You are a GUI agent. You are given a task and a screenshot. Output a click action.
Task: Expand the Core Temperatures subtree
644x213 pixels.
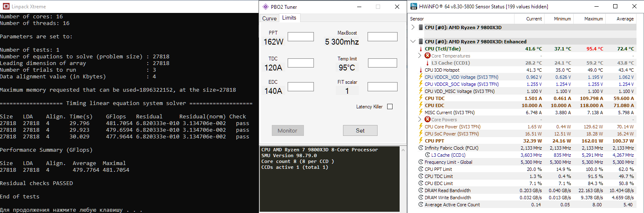(x=420, y=56)
